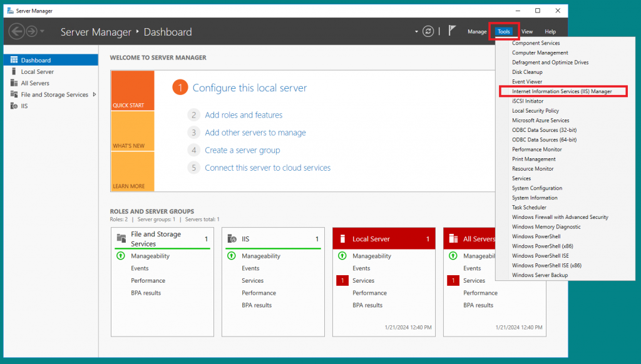641x364 pixels.
Task: Open the dropdown arrow beside refresh icon
Action: (x=416, y=31)
